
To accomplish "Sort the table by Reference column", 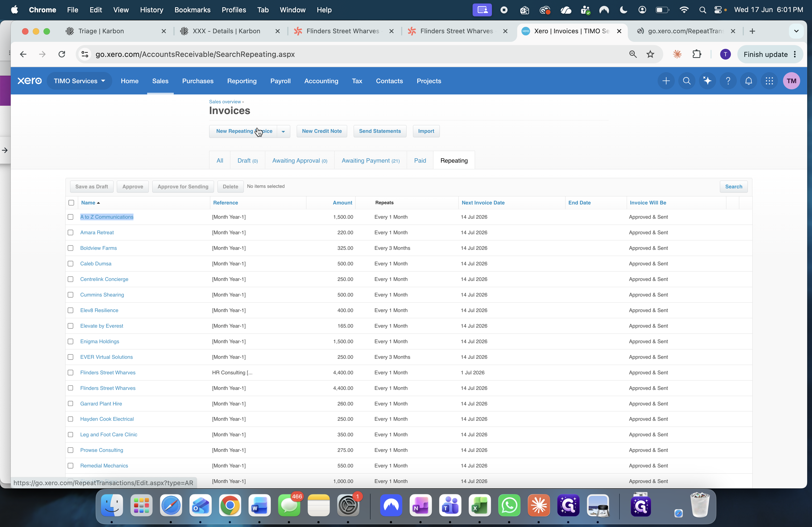I will click(x=226, y=203).
